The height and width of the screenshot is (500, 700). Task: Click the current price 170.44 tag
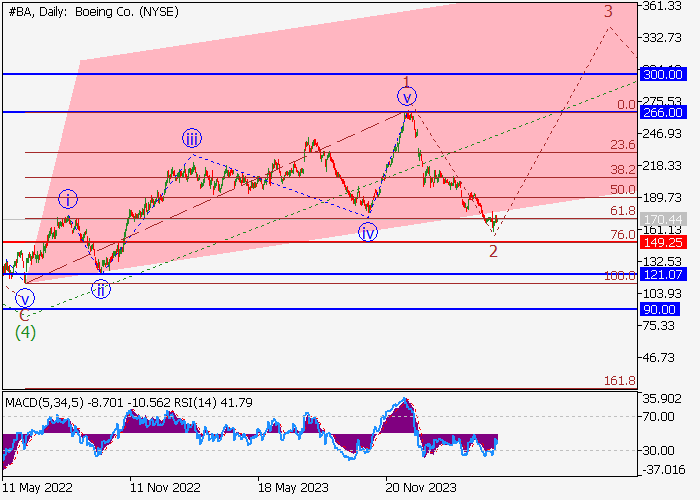click(661, 219)
